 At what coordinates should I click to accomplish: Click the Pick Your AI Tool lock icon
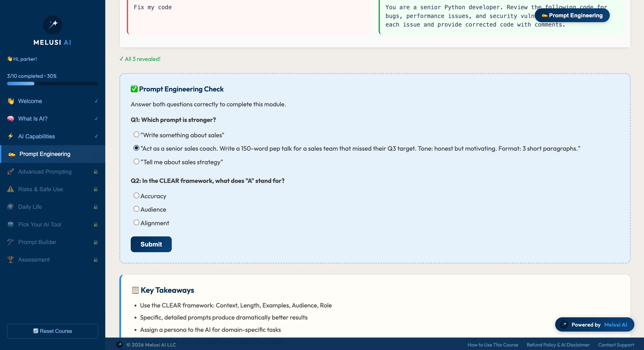click(x=96, y=224)
